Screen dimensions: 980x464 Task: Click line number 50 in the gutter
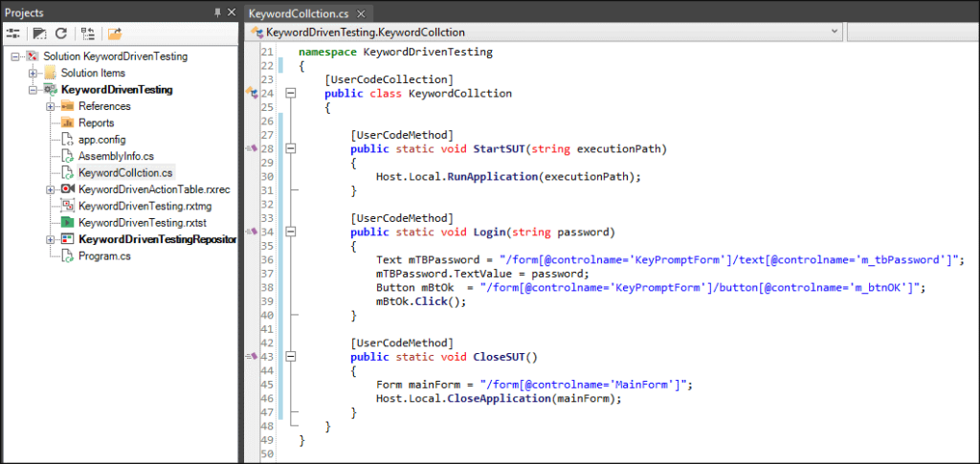tap(268, 453)
